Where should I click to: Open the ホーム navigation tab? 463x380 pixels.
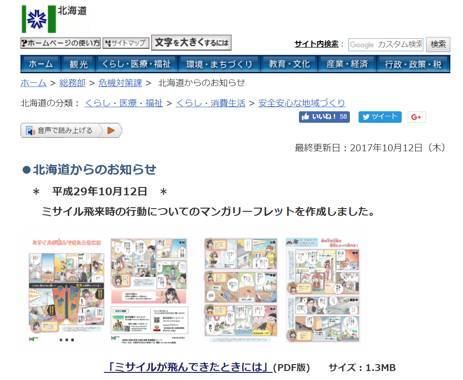pyautogui.click(x=41, y=64)
